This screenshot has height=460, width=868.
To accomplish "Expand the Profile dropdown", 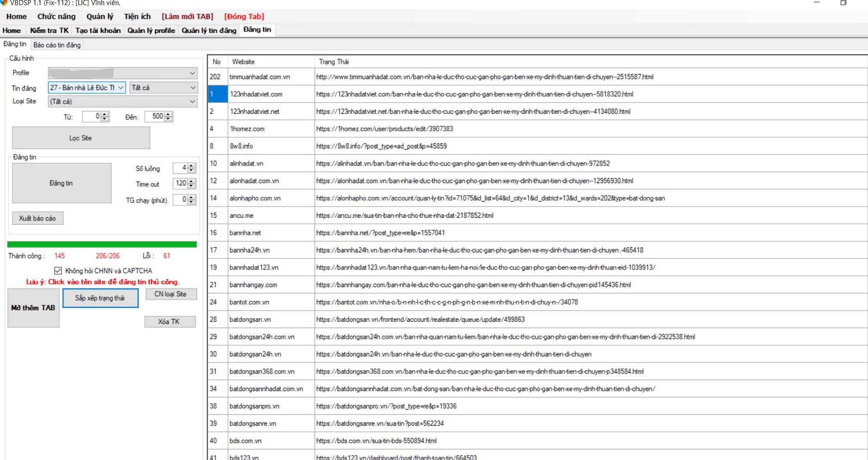I will (192, 73).
